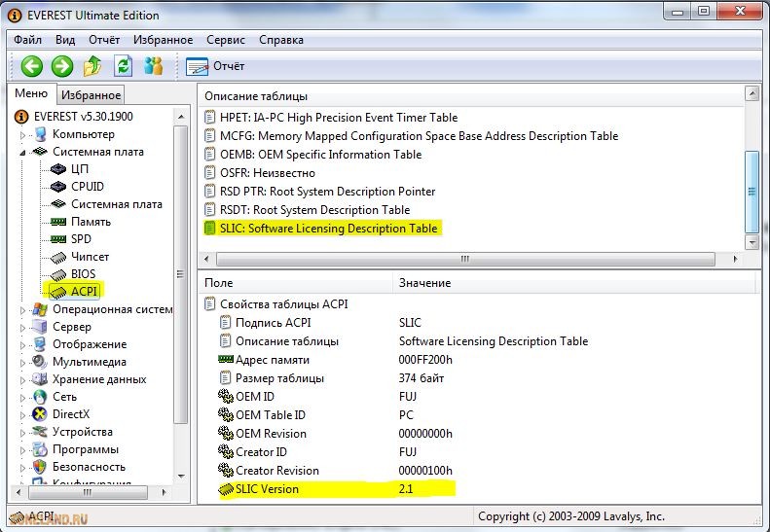Open the Файл menu
This screenshot has height=532, width=770.
[x=27, y=40]
